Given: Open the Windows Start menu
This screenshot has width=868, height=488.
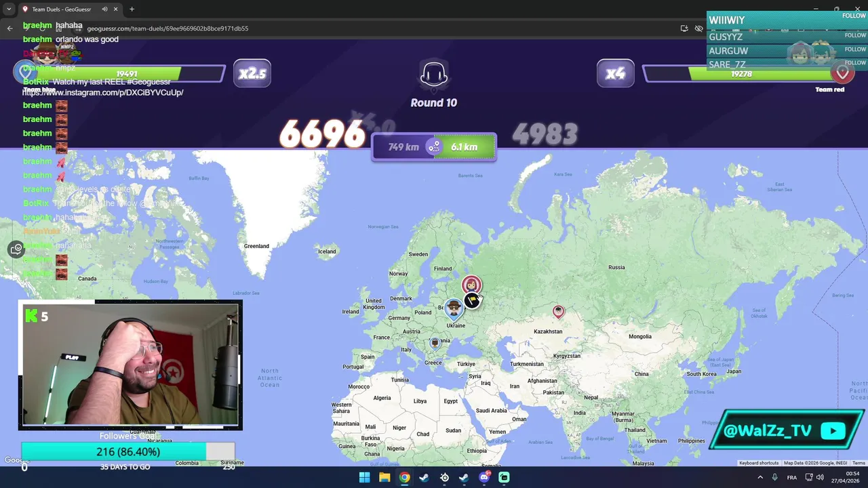Looking at the screenshot, I should 364,477.
